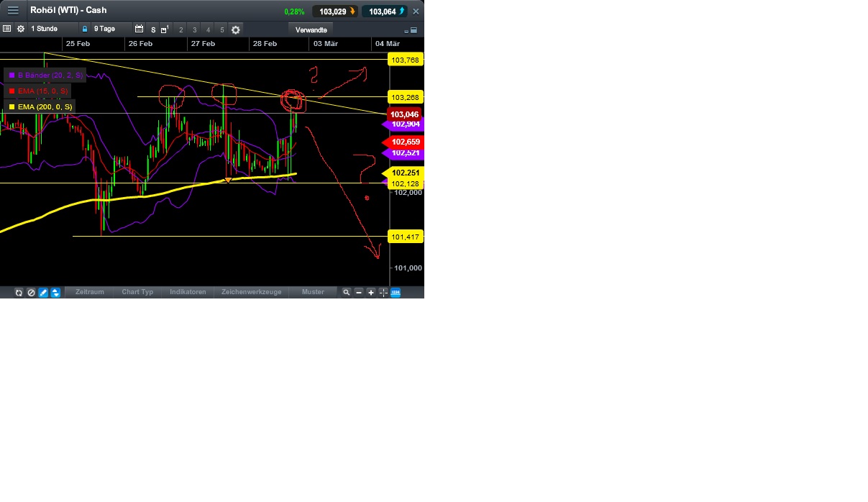
Task: Switch to chart tab 2
Action: click(180, 29)
